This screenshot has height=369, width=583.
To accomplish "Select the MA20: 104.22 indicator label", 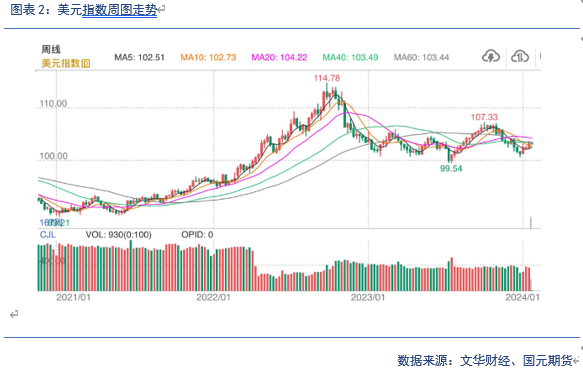I will [279, 57].
